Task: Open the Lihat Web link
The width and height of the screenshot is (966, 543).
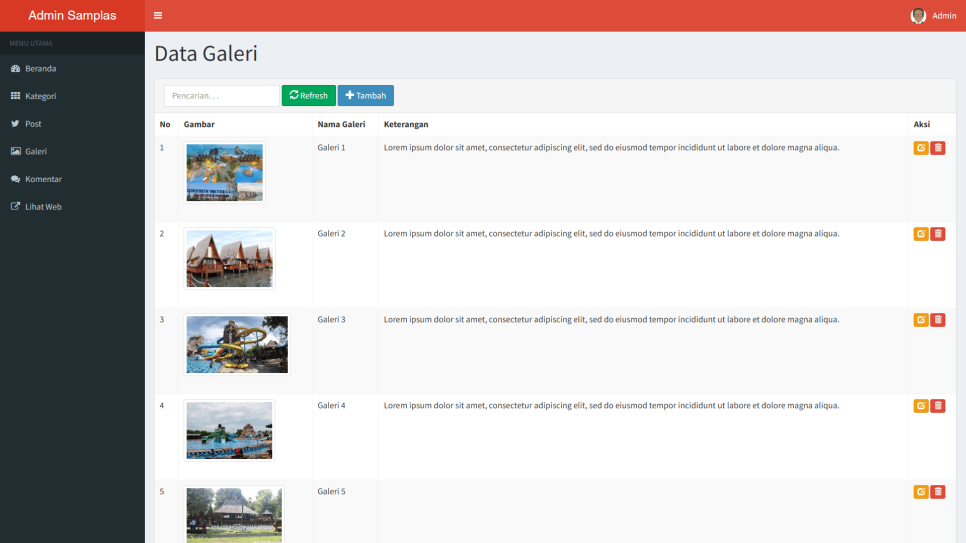Action: click(x=43, y=207)
